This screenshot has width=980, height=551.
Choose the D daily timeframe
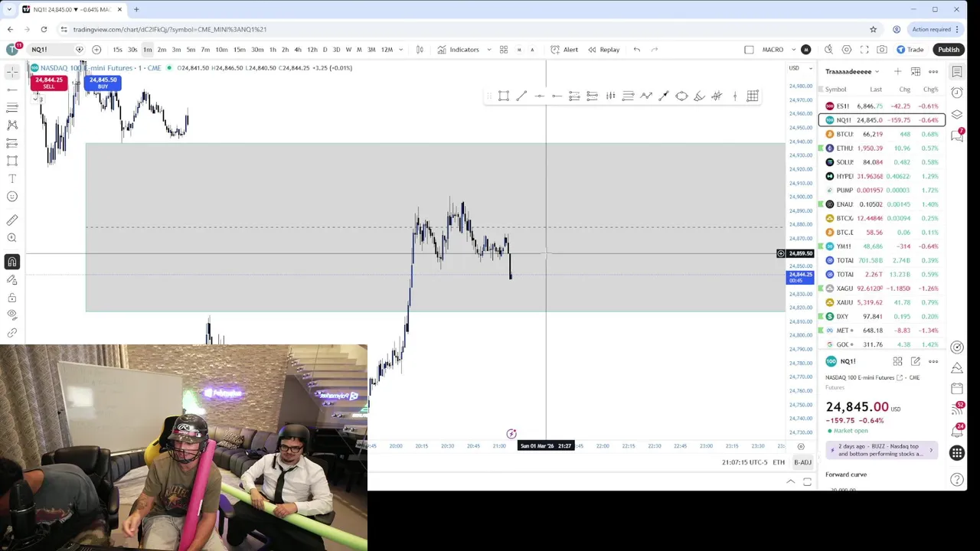(325, 50)
